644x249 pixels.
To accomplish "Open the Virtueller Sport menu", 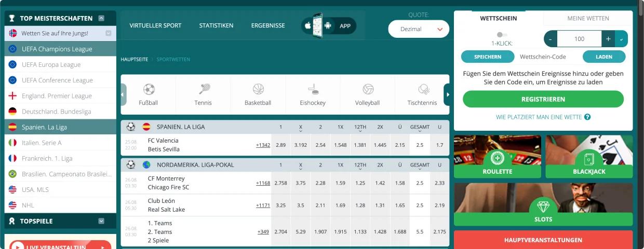I will tap(155, 25).
